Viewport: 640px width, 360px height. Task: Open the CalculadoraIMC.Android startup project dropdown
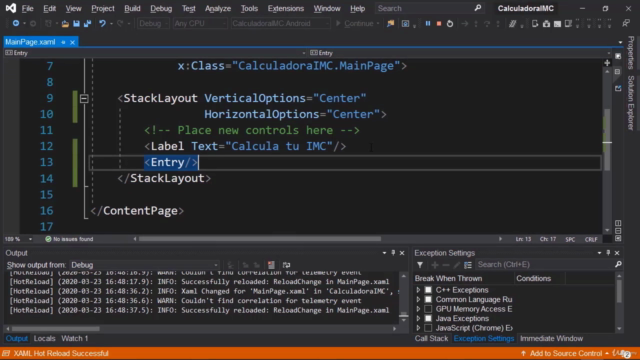tap(281, 24)
